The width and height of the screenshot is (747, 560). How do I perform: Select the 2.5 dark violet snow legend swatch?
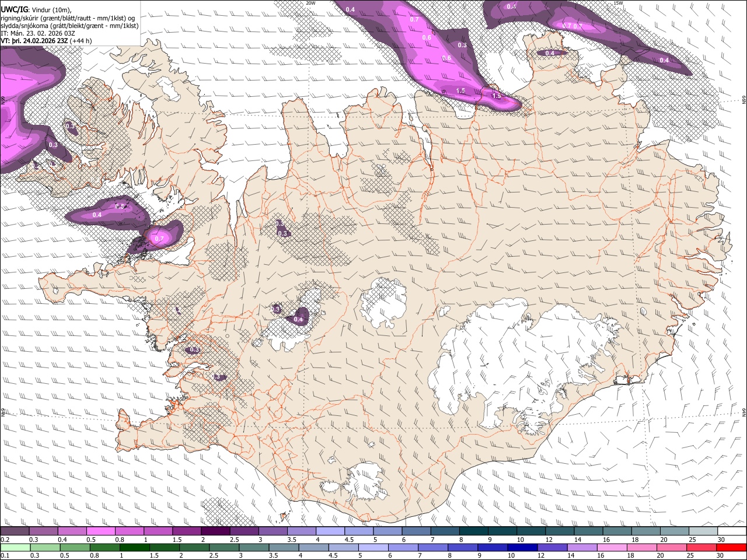pos(244,531)
